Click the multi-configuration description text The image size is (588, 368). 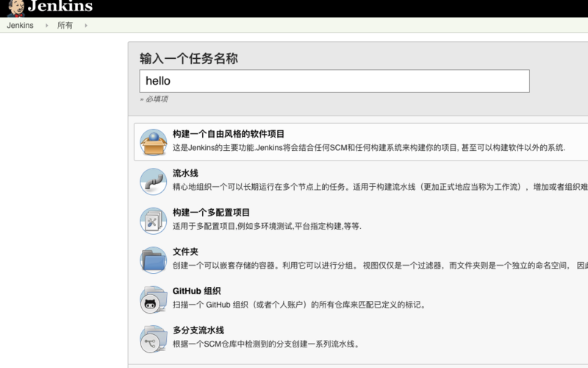[267, 226]
